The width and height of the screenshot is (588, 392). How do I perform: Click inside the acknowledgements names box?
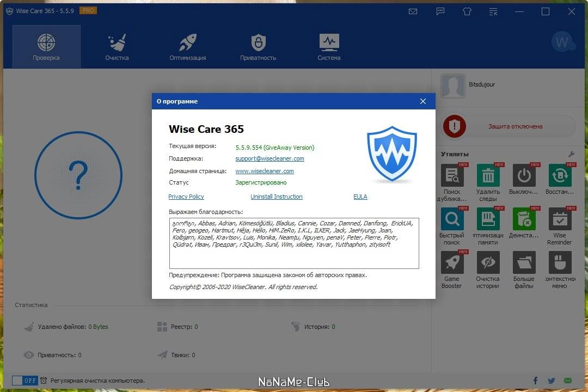point(294,243)
